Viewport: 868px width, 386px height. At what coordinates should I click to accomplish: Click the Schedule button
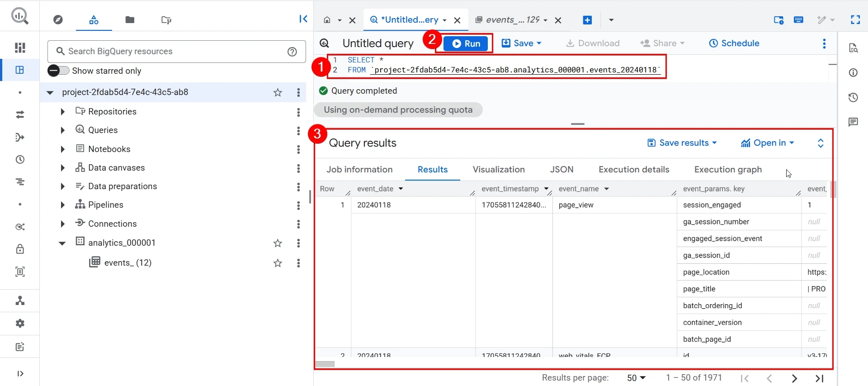click(x=734, y=43)
